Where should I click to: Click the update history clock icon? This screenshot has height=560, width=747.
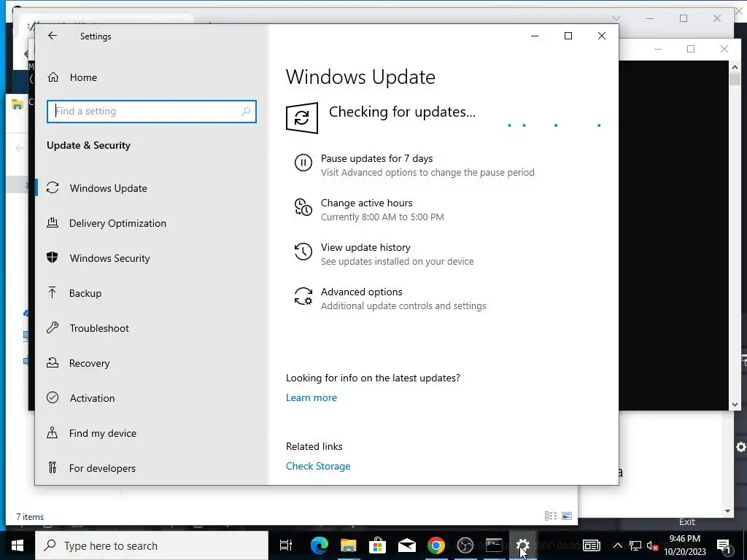(303, 252)
